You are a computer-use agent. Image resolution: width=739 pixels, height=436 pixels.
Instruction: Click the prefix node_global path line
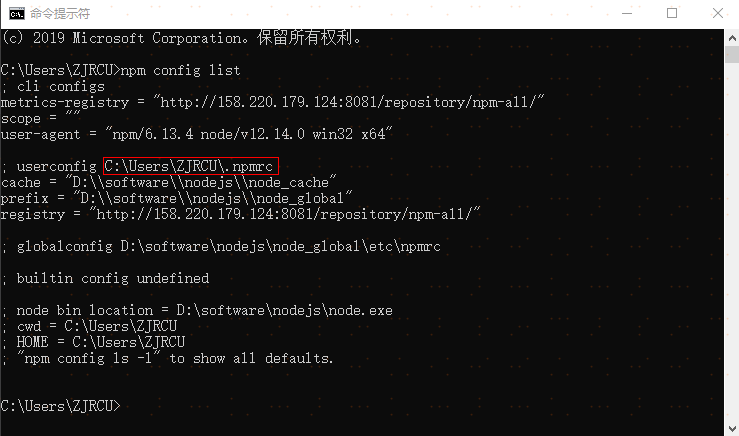[176, 198]
